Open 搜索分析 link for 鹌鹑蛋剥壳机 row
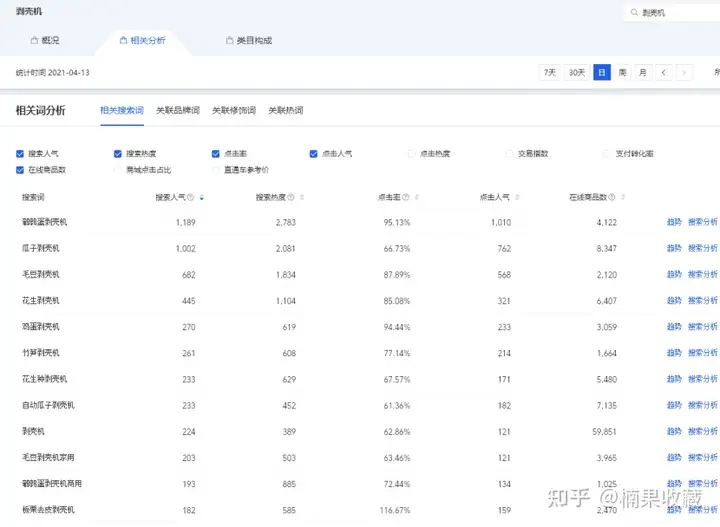This screenshot has width=720, height=527. tap(703, 222)
